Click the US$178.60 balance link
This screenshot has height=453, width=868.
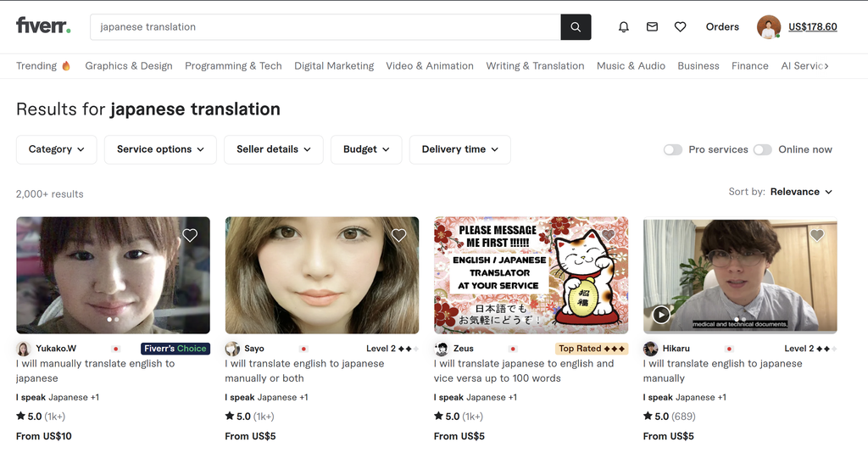(x=813, y=26)
